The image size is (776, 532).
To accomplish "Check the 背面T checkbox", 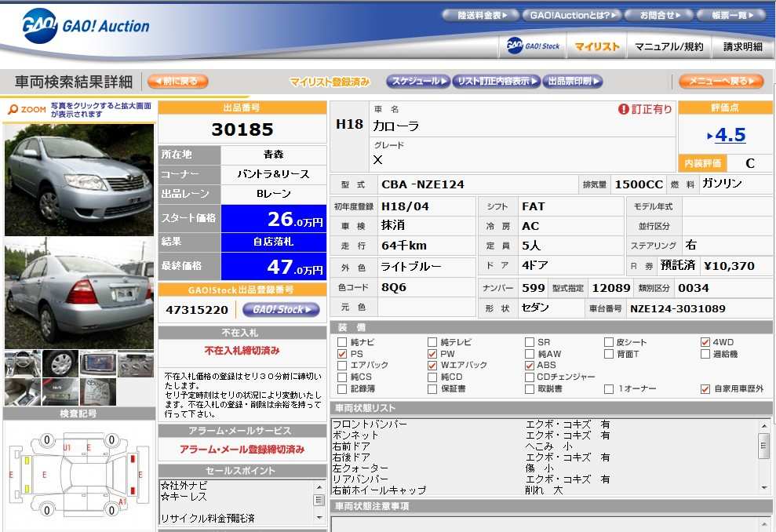I will pos(609,354).
